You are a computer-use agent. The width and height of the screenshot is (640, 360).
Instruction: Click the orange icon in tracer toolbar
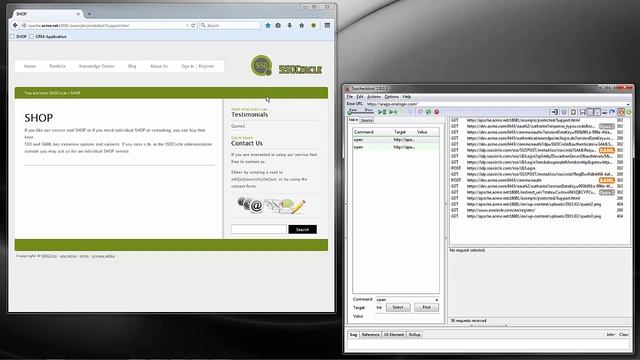pos(621,112)
